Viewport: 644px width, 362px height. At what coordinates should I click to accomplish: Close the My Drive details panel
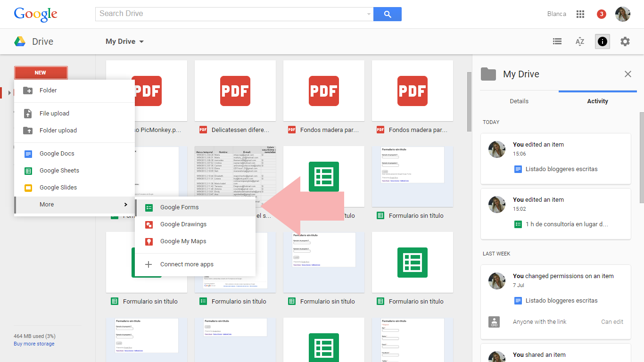tap(628, 74)
